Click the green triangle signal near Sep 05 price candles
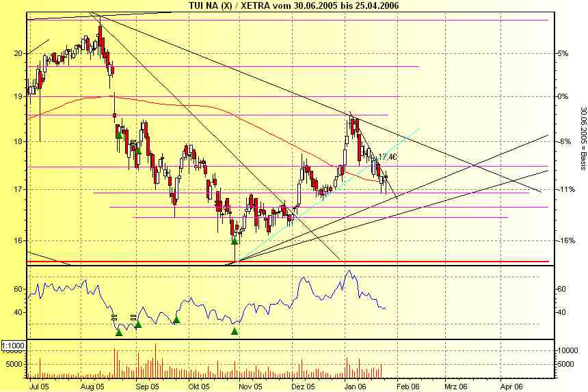Image resolution: width=588 pixels, height=392 pixels. pyautogui.click(x=138, y=150)
